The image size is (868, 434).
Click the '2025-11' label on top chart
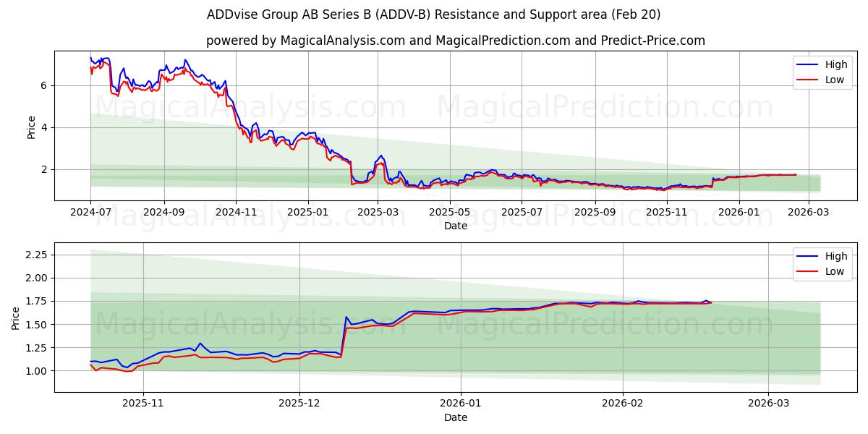tap(667, 213)
